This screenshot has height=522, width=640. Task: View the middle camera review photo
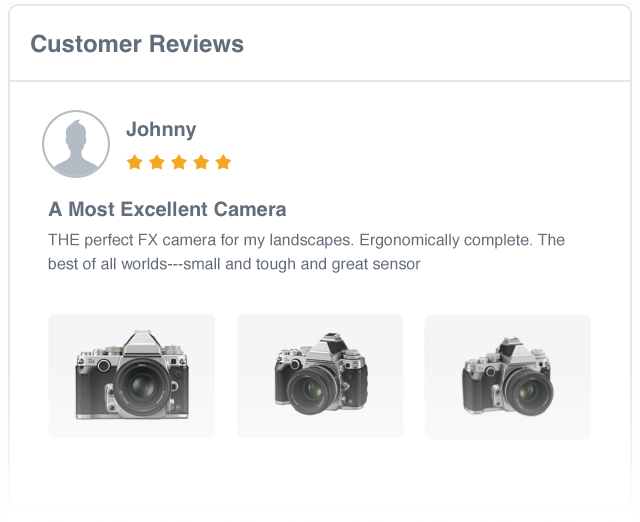pos(320,376)
